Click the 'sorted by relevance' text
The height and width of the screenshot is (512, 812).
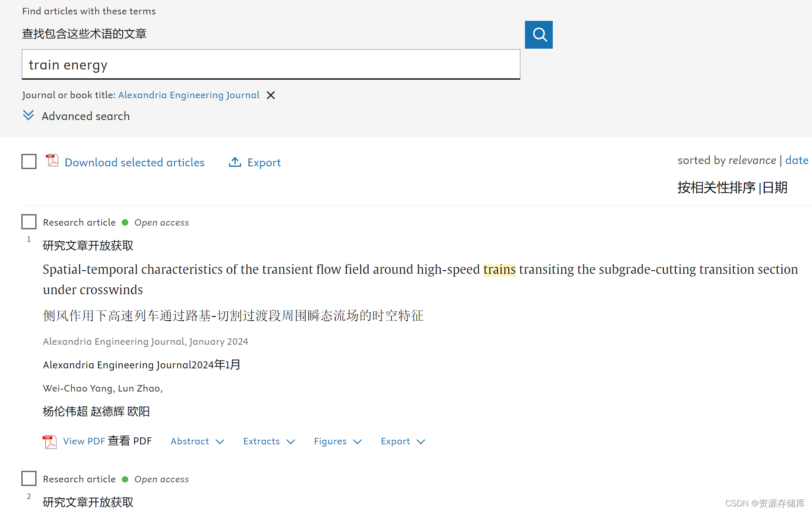pos(727,160)
